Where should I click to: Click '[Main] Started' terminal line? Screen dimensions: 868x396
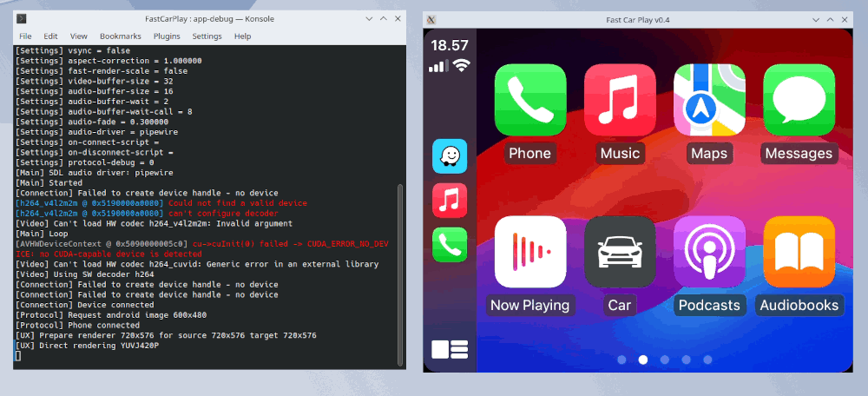coord(49,182)
